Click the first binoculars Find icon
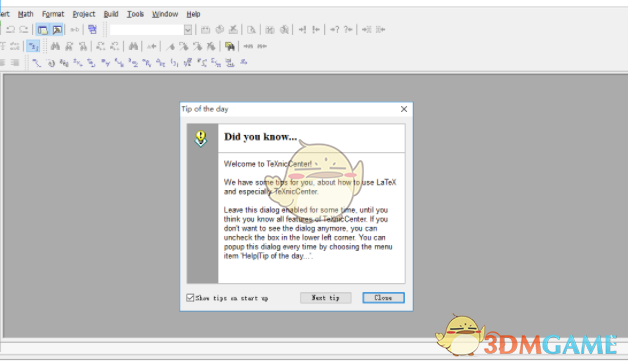628x363 pixels. point(55,46)
